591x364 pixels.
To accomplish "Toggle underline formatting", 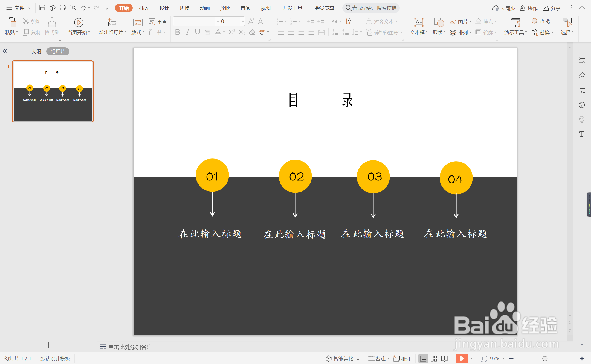I will 198,32.
